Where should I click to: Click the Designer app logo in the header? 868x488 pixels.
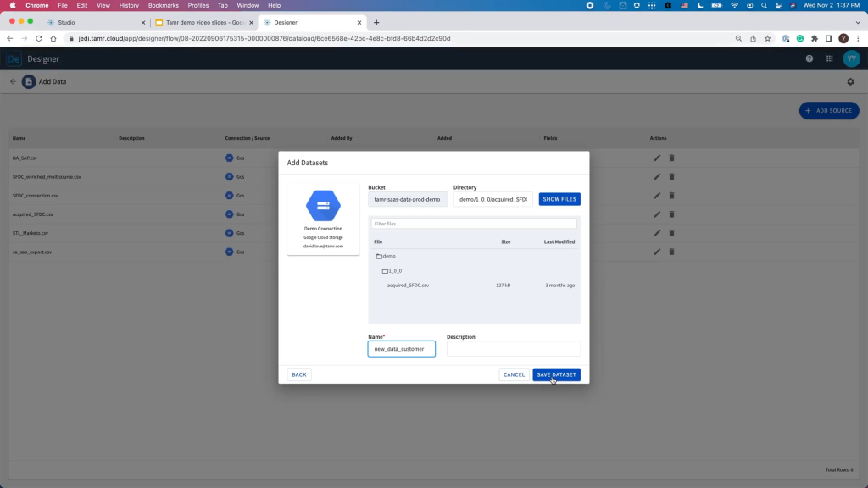[12, 58]
